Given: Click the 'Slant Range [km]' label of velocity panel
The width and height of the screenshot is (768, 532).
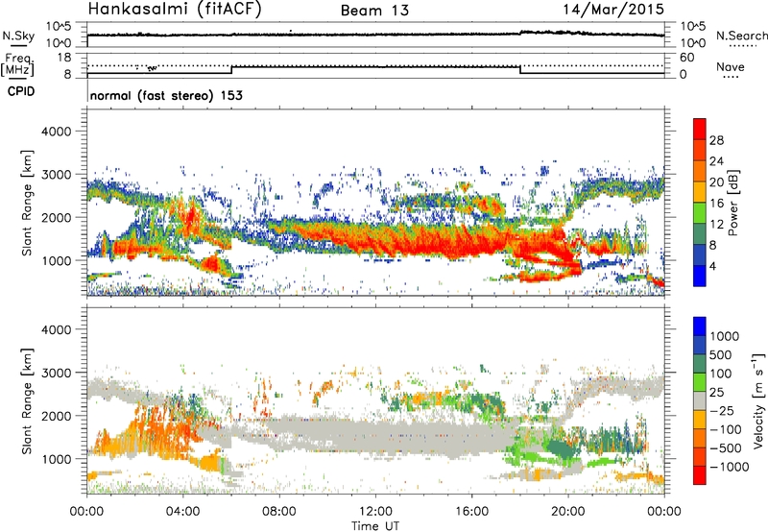Looking at the screenshot, I should (x=27, y=400).
